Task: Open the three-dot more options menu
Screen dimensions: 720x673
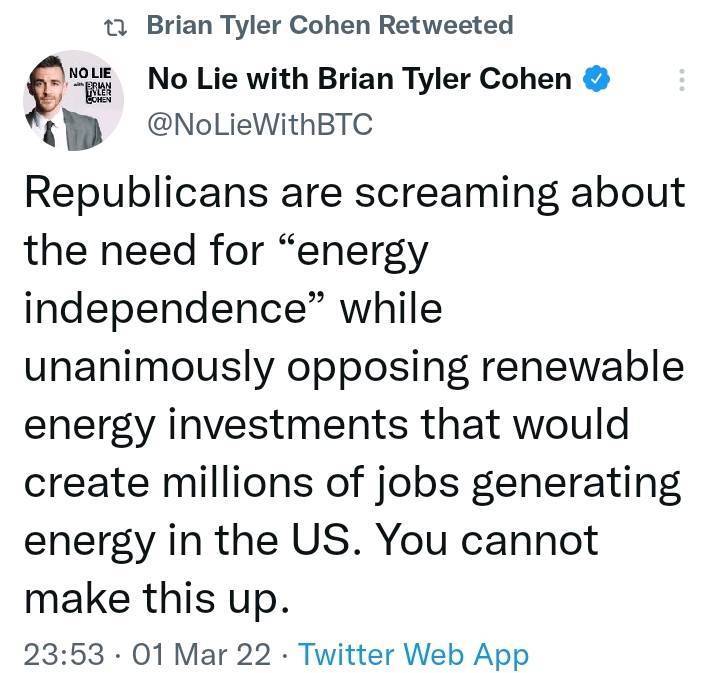Action: click(x=682, y=80)
